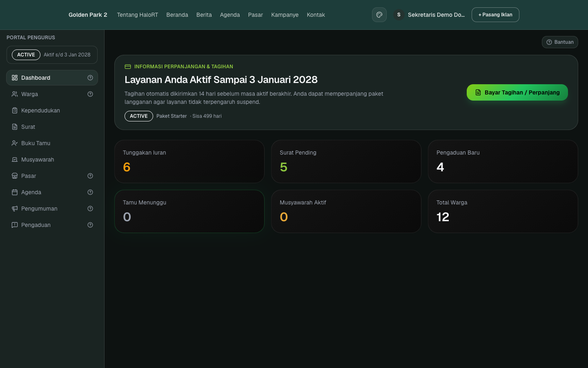Open the Sekretaris Demo account menu
The width and height of the screenshot is (588, 368).
coord(429,15)
